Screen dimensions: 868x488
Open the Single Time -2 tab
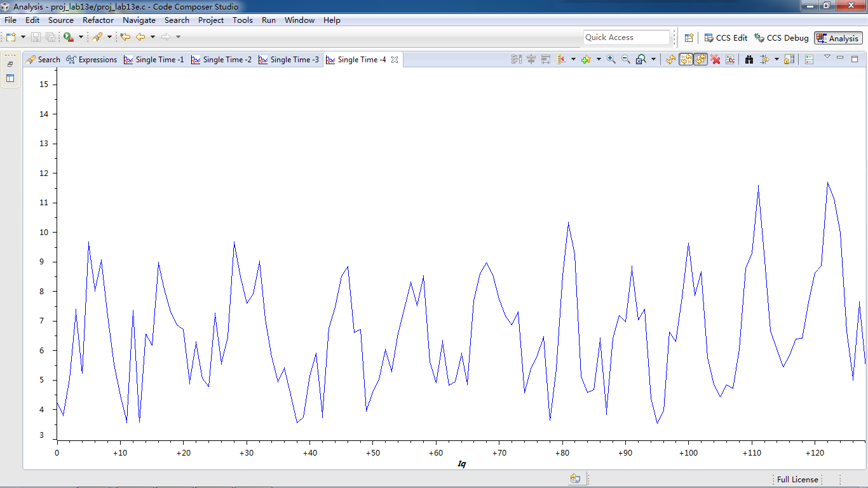[221, 59]
